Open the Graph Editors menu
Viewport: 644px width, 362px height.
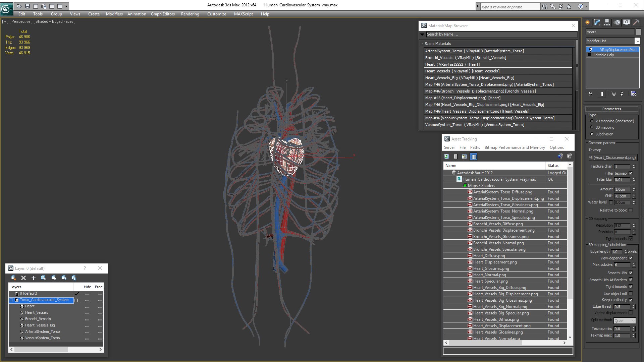tap(163, 14)
